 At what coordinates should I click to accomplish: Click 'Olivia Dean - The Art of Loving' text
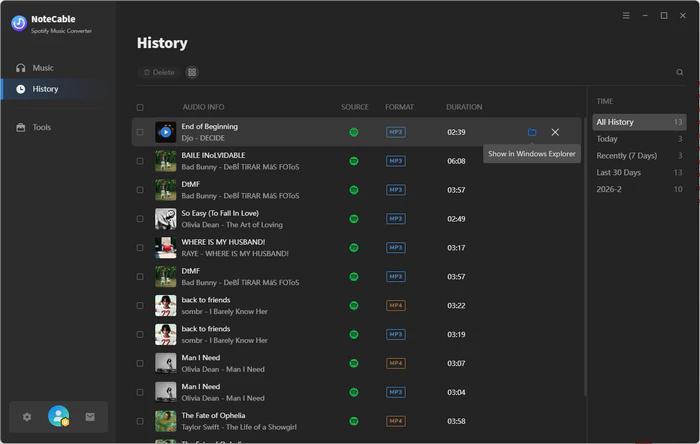pos(232,225)
